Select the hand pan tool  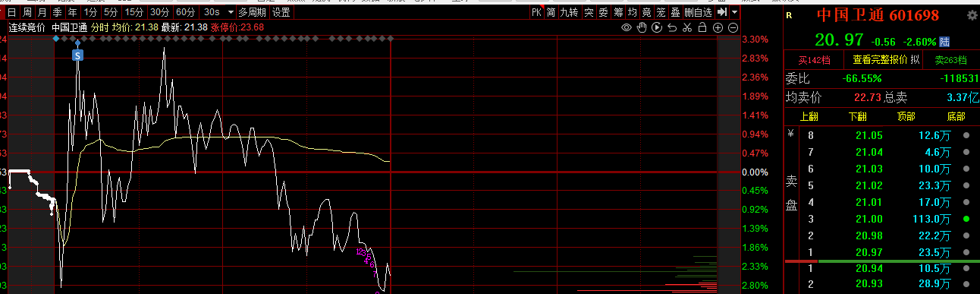pos(642,27)
